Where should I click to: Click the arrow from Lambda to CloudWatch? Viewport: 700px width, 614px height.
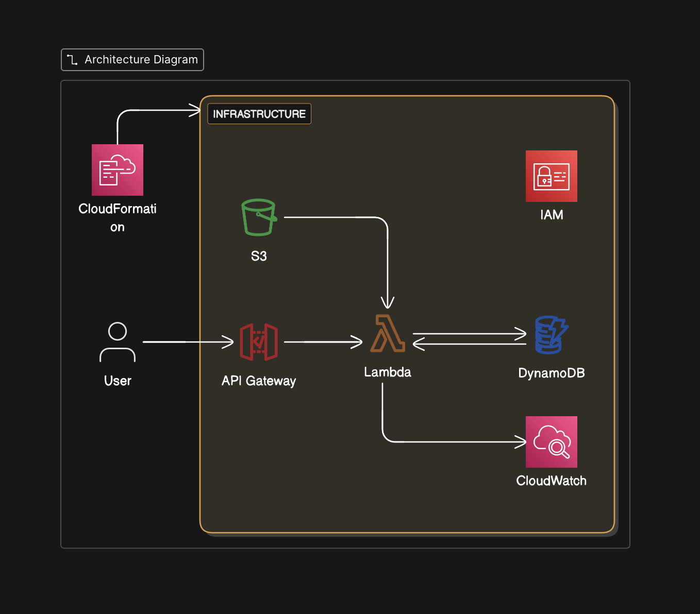click(454, 441)
